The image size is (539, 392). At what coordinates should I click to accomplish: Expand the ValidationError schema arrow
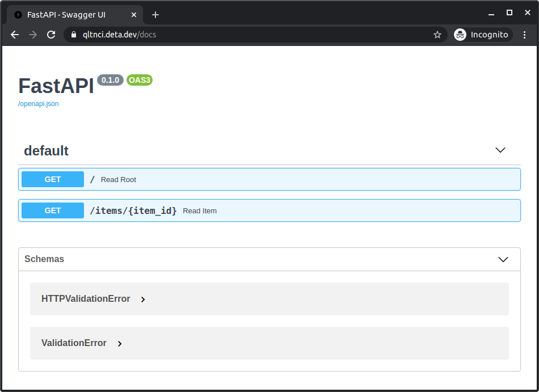pos(120,344)
